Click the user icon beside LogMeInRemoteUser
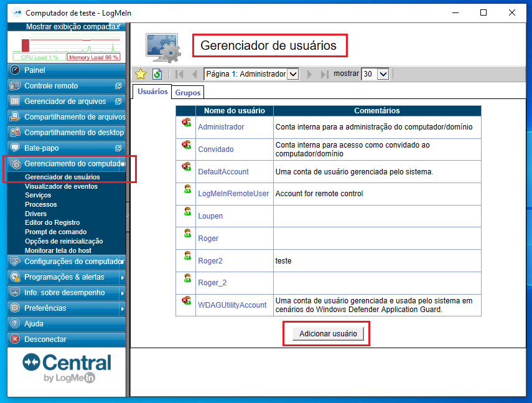This screenshot has width=532, height=403. tap(187, 189)
